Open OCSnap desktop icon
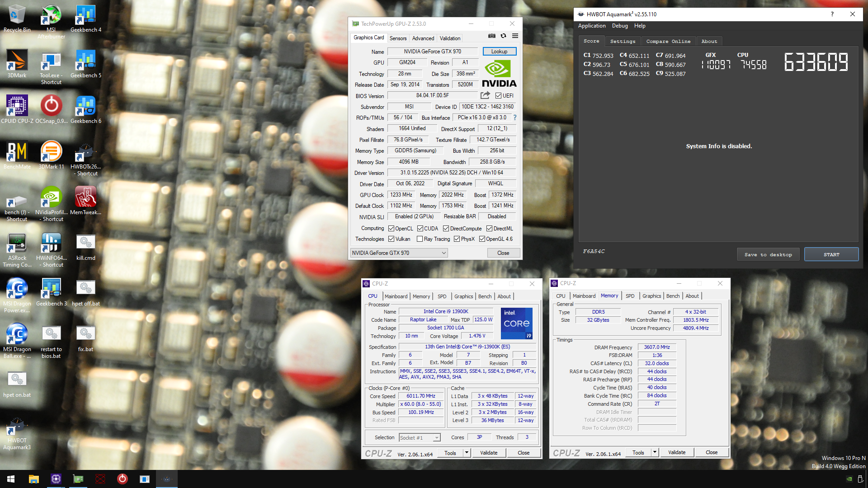The image size is (868, 488). tap(51, 109)
